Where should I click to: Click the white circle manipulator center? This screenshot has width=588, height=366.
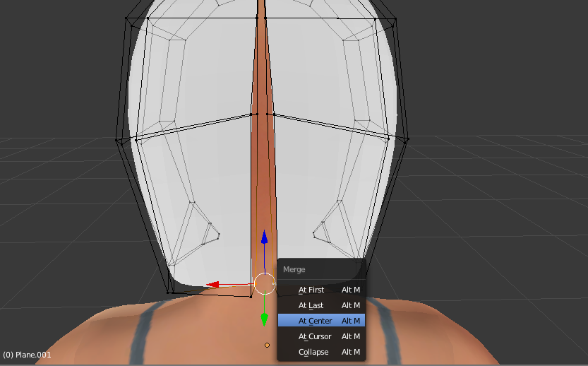[265, 284]
